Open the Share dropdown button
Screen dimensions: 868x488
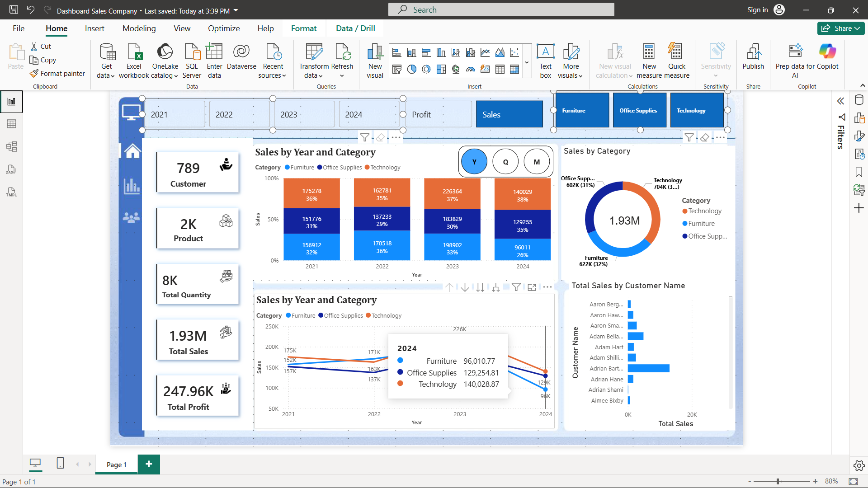click(840, 28)
